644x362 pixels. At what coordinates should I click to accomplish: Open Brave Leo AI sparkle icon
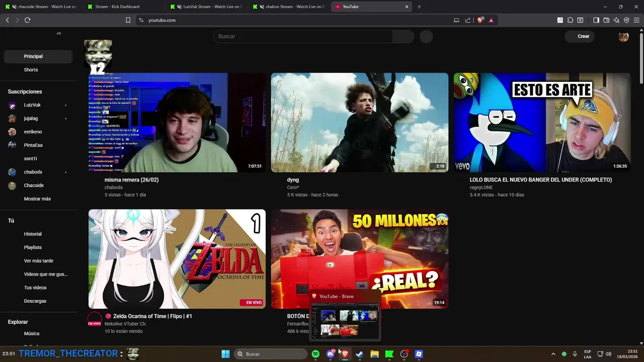pos(616,20)
